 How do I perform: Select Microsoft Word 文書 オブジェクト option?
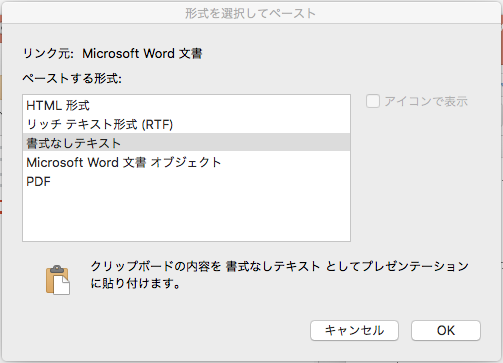(x=186, y=162)
